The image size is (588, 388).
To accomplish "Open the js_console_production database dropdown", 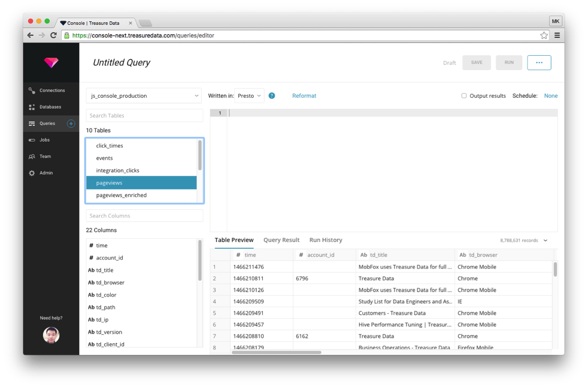I will click(x=144, y=96).
